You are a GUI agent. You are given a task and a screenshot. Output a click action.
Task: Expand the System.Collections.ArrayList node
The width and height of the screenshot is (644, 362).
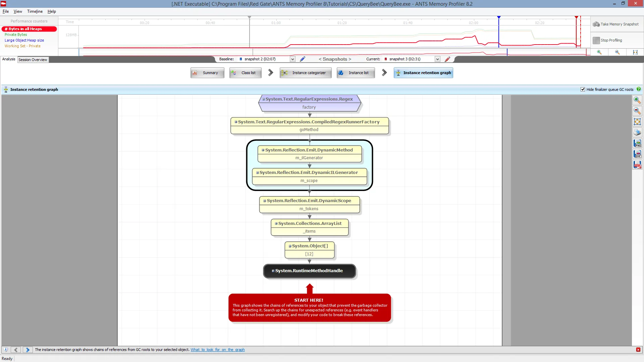[276, 224]
